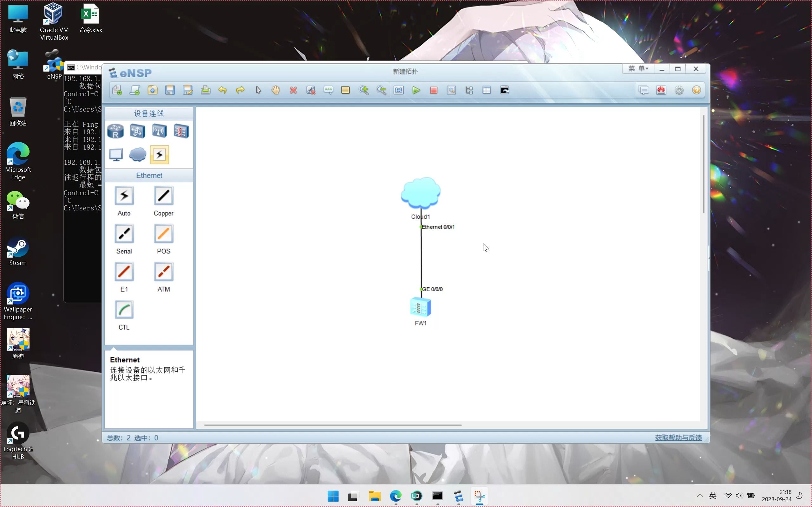Click the new topology icon
The width and height of the screenshot is (812, 507).
tap(117, 90)
